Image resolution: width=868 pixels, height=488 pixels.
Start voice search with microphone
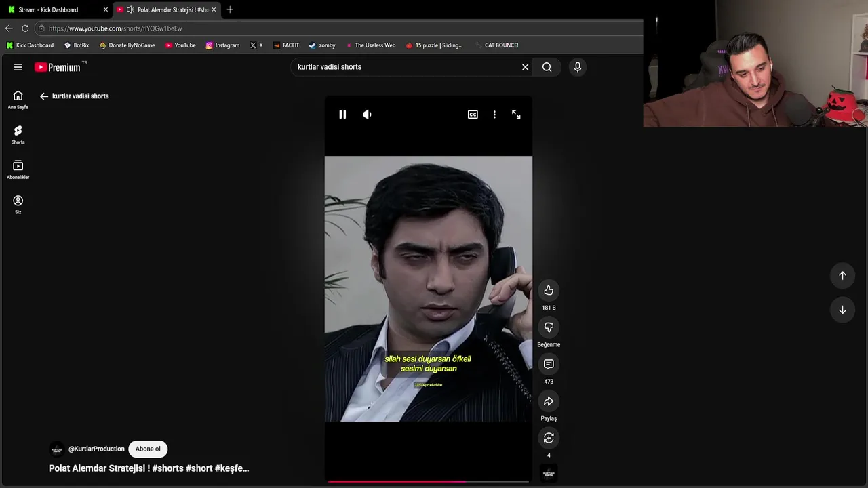point(578,67)
